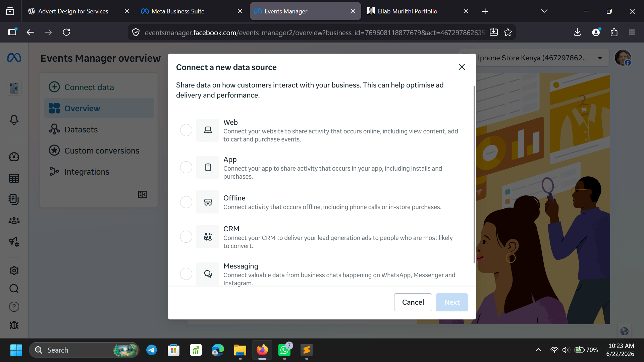Select the App data source radio button
This screenshot has height=362, width=644.
click(186, 167)
